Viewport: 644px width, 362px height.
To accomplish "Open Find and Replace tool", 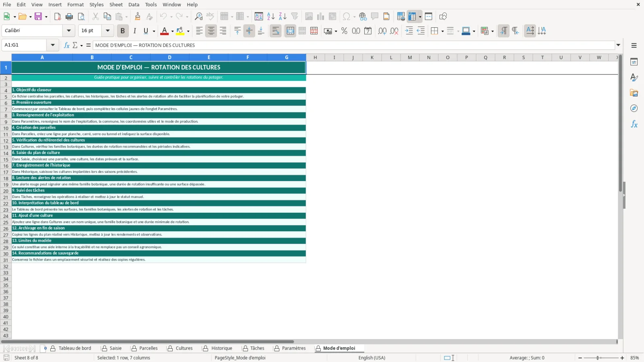I will point(198,16).
